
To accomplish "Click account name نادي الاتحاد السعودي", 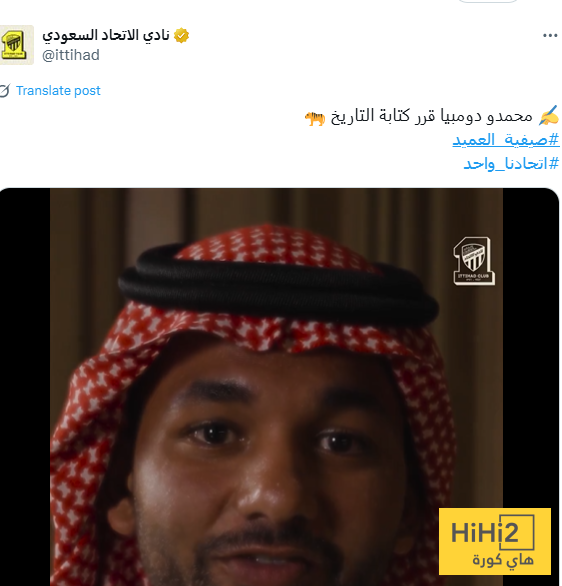I will [106, 35].
